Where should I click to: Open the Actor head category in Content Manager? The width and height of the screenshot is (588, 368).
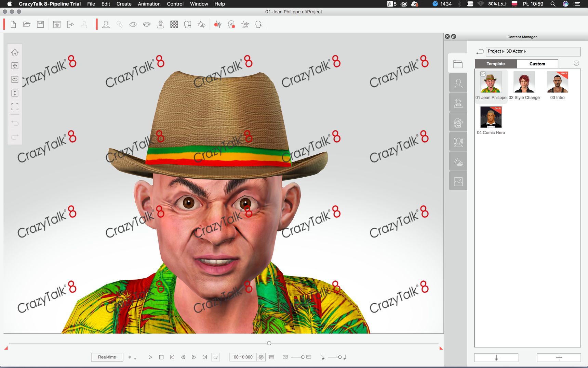point(458,83)
